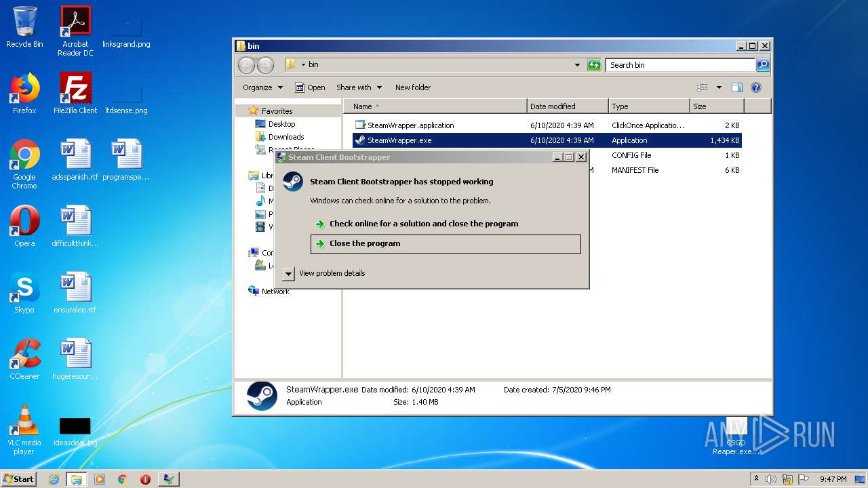Sort by Date modified column

click(568, 106)
